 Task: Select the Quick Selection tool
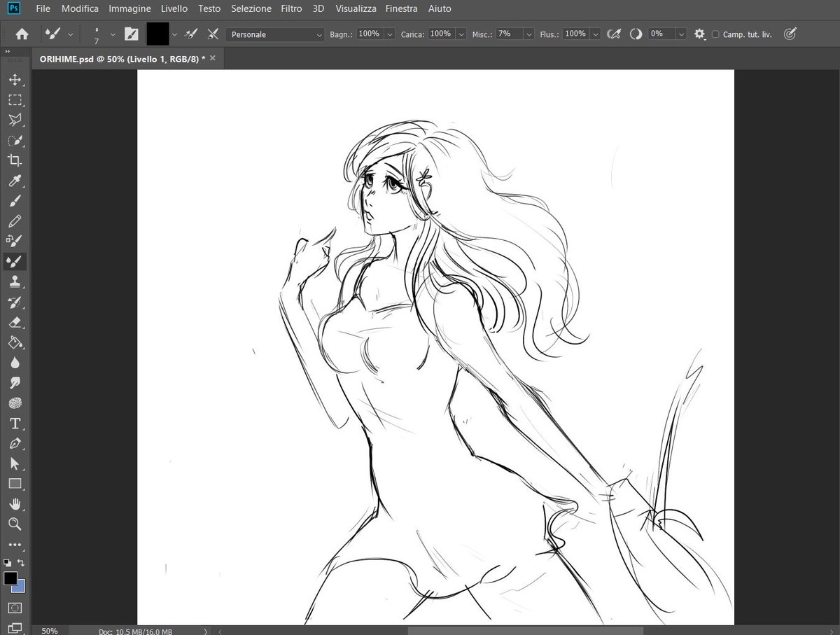coord(15,140)
